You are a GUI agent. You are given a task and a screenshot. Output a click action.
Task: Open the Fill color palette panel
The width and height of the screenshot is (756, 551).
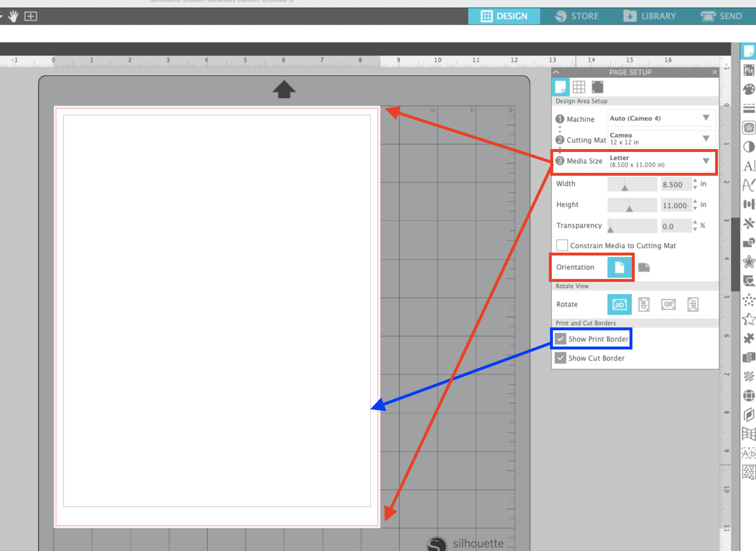click(749, 89)
